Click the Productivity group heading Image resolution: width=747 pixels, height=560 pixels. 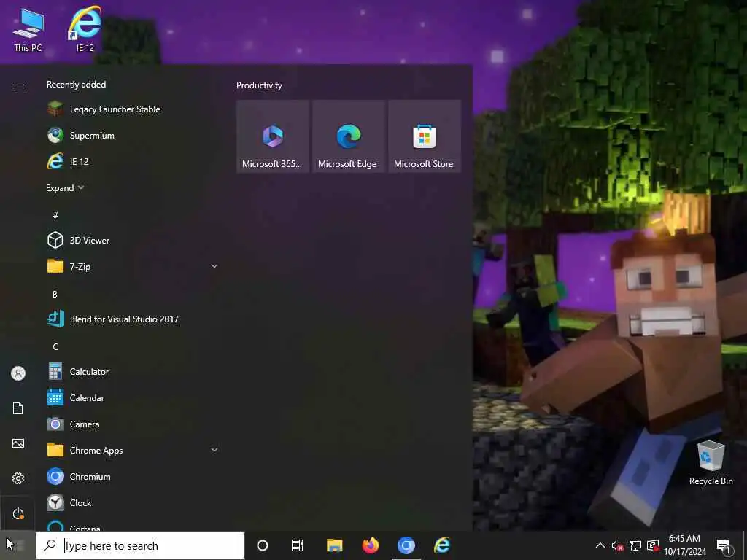tap(259, 85)
